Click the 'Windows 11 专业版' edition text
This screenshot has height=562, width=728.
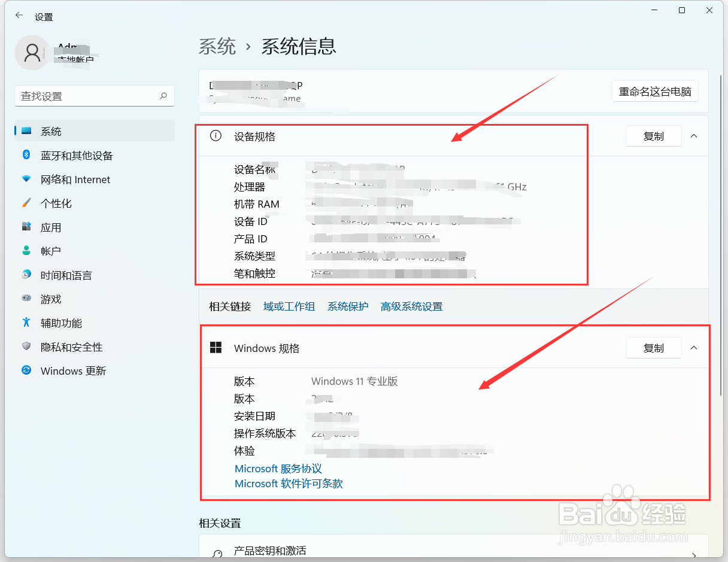point(354,381)
